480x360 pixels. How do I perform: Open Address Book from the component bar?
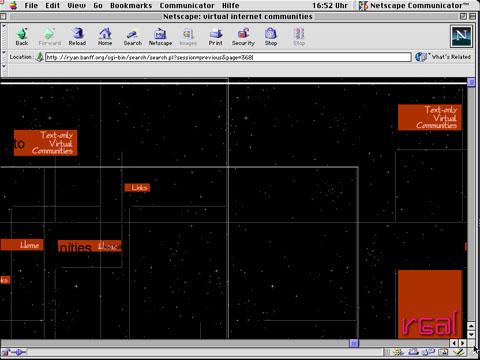coord(444,352)
